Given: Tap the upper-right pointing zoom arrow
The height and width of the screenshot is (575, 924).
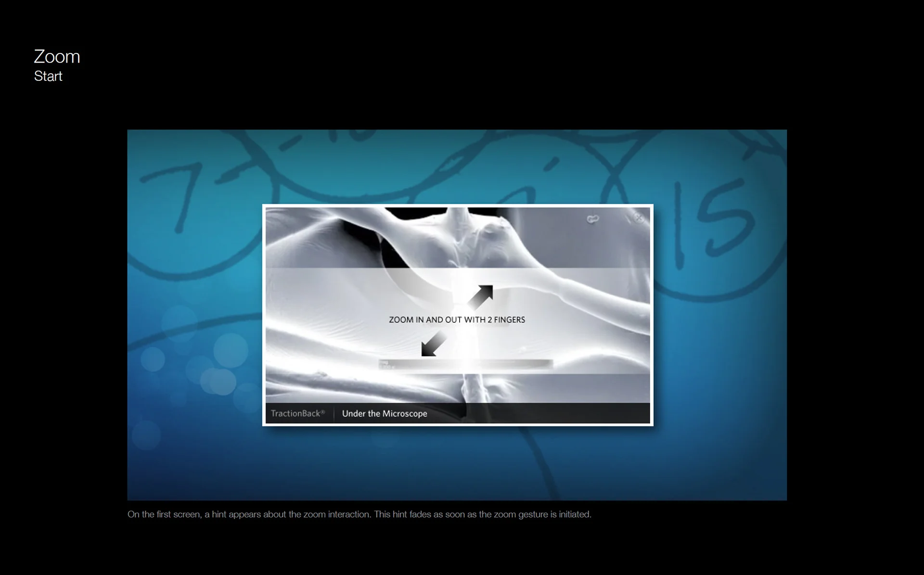Looking at the screenshot, I should (x=481, y=297).
